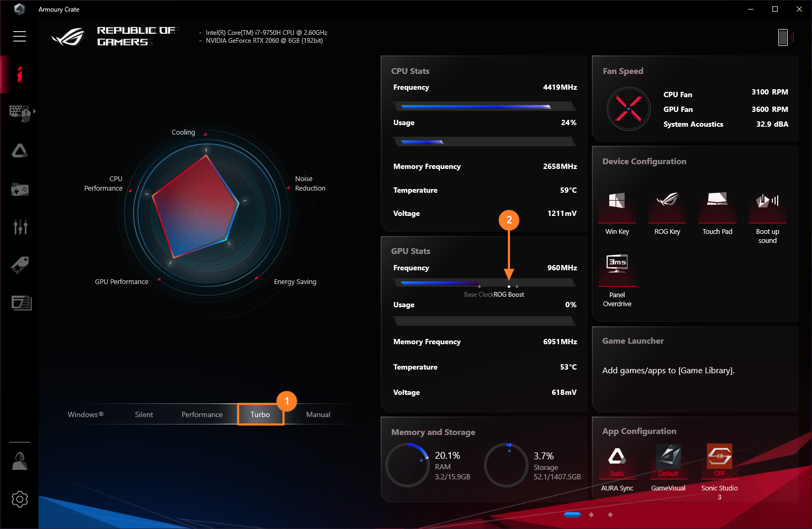Select the Windows® operating mode
812x529 pixels.
(86, 414)
